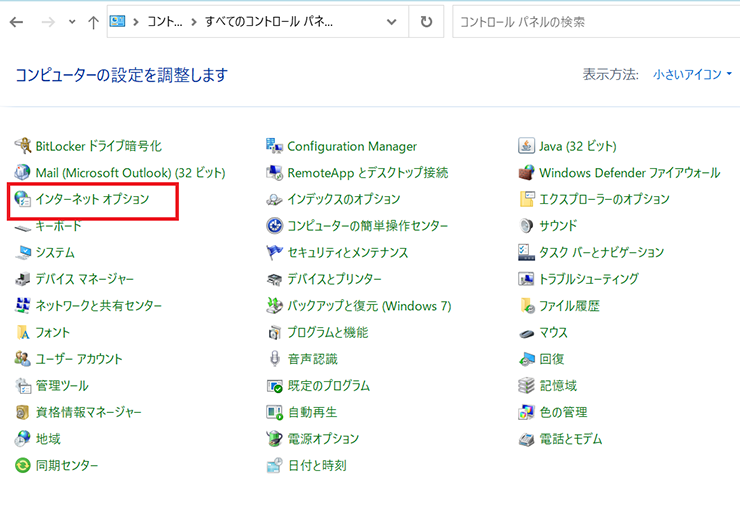740x508 pixels.
Task: Open the トラブルシューティング link
Action: tap(588, 279)
